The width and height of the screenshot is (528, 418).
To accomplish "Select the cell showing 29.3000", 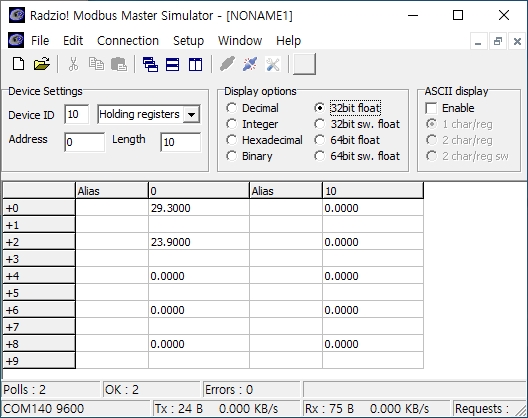I will (199, 208).
